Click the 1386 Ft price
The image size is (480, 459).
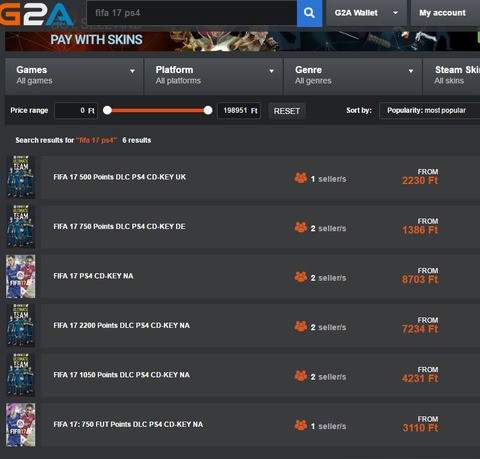420,230
